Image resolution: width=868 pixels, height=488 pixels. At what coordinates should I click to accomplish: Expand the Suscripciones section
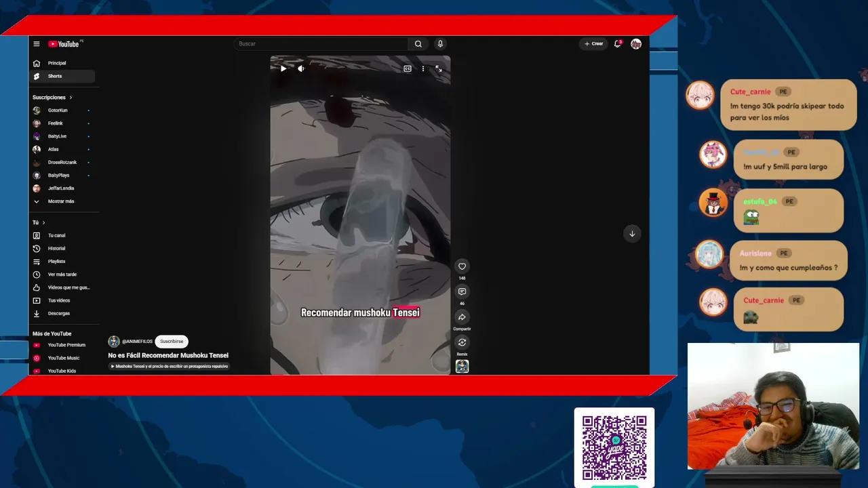coord(52,98)
